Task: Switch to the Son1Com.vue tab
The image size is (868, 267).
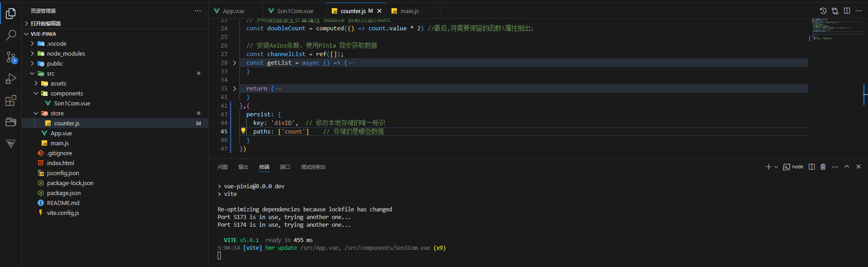Action: coord(294,11)
